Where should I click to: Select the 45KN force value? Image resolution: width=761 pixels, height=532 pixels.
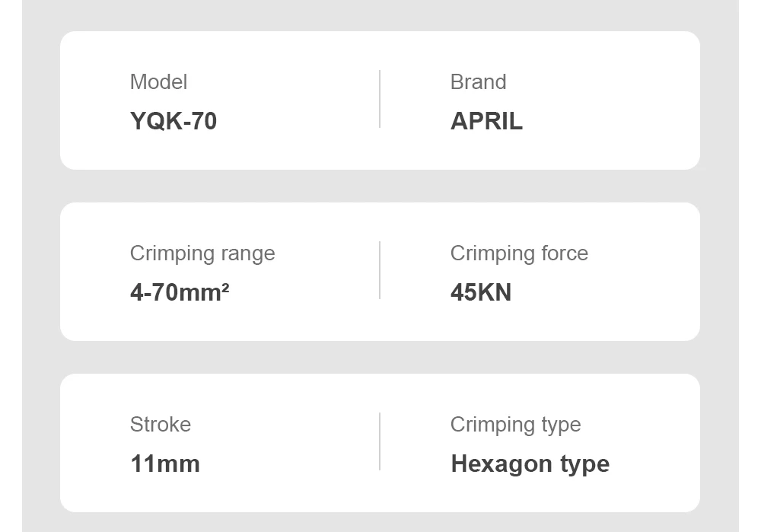[x=481, y=292]
